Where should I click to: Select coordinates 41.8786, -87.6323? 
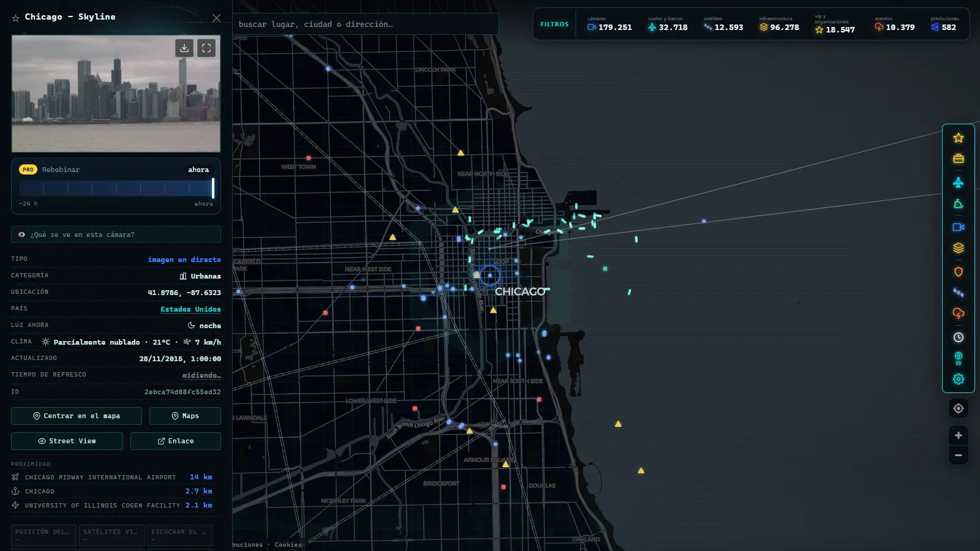184,293
